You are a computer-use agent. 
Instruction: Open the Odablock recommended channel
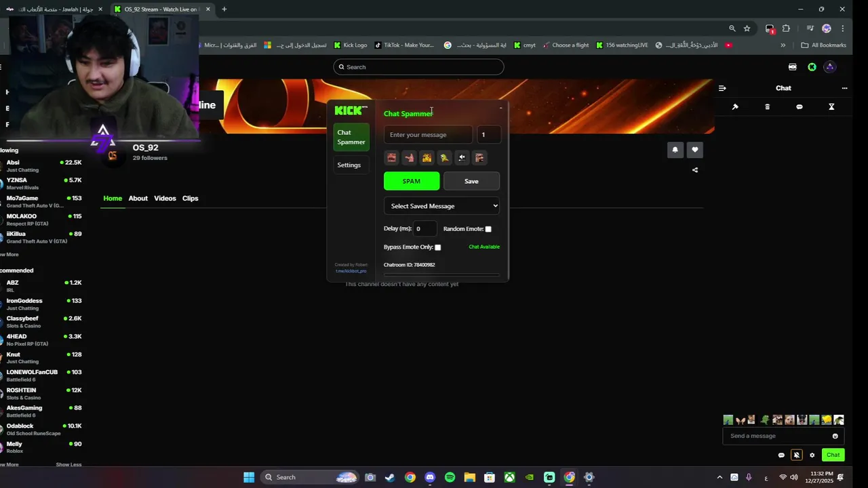click(x=41, y=429)
